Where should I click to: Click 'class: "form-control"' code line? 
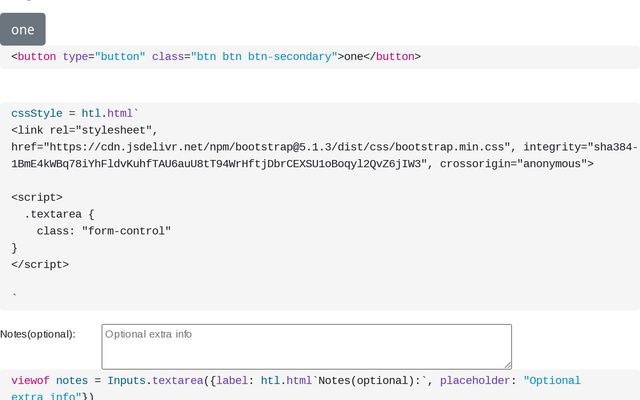[x=104, y=231]
